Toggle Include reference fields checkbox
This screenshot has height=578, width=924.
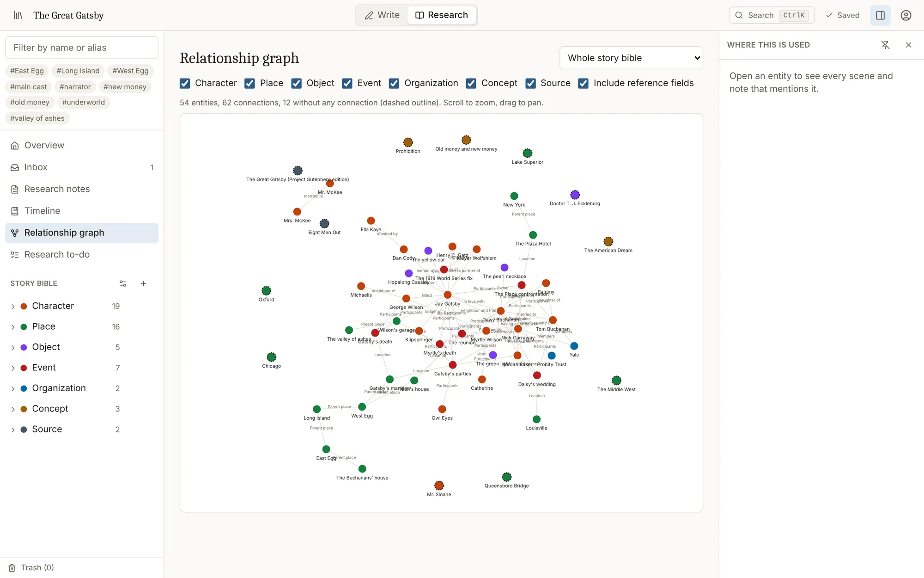pos(584,83)
